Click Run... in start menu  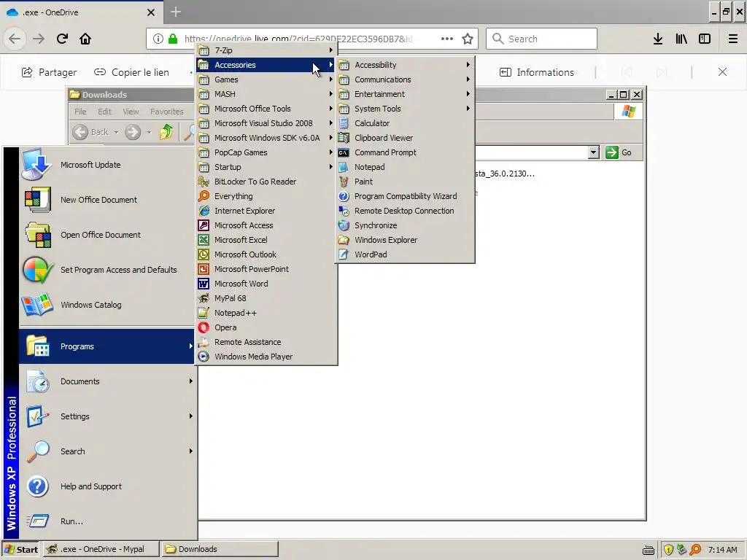[x=107, y=521]
